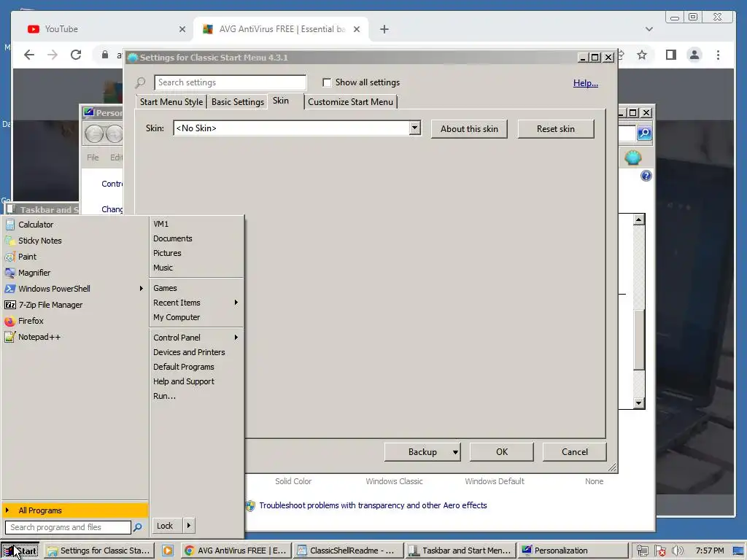Screen dimensions: 747x560
Task: Enable Show all settings checkbox
Action: (x=327, y=82)
